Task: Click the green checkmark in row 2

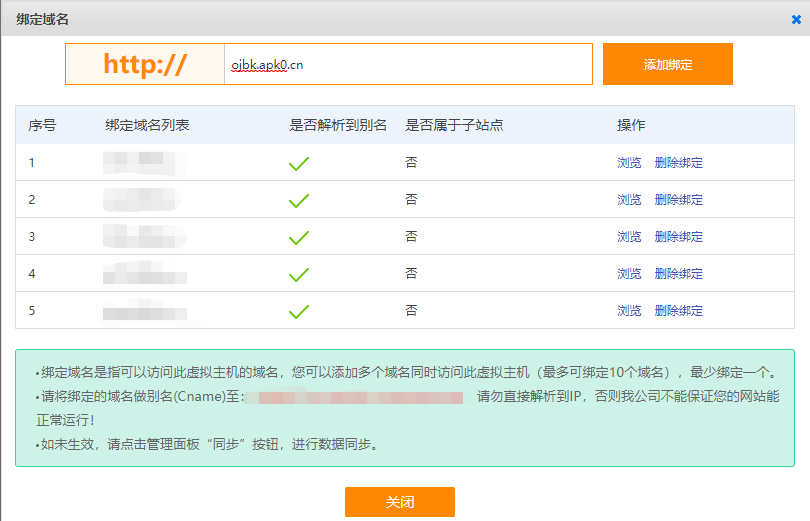Action: pos(298,200)
